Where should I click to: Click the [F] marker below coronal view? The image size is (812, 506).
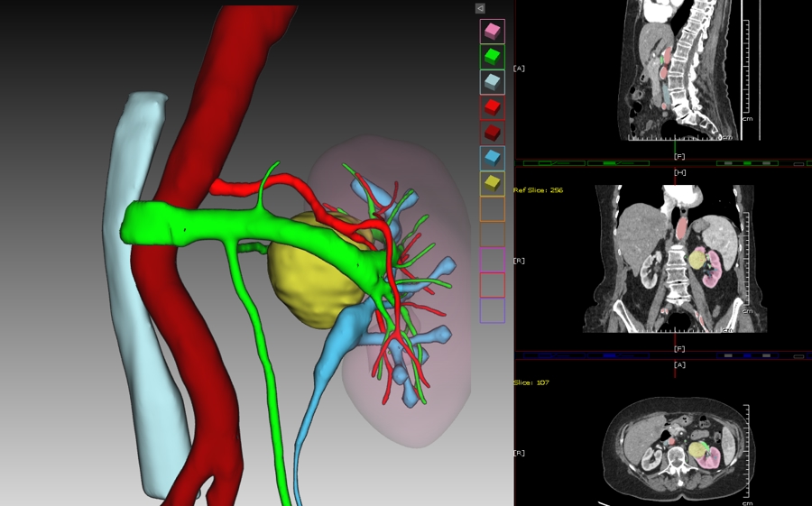tap(680, 348)
